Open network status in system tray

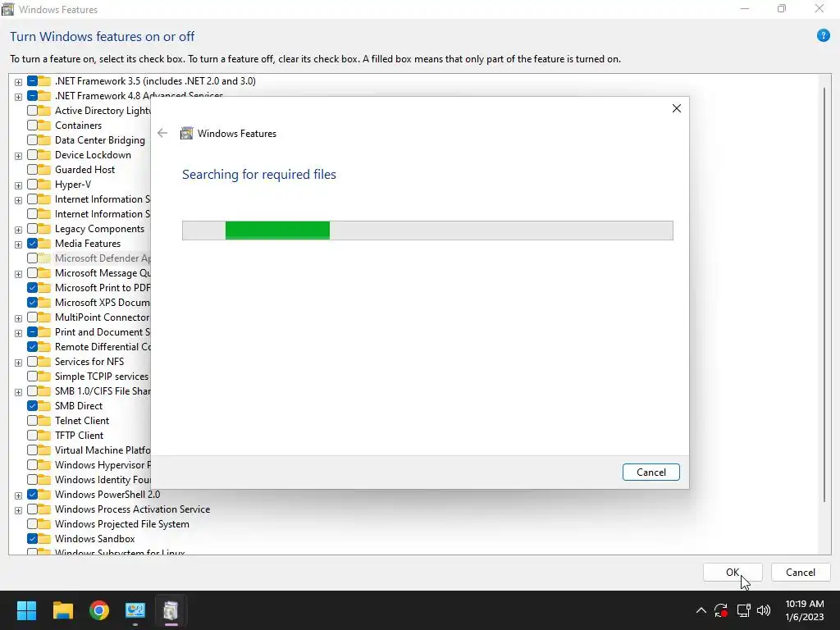point(743,610)
